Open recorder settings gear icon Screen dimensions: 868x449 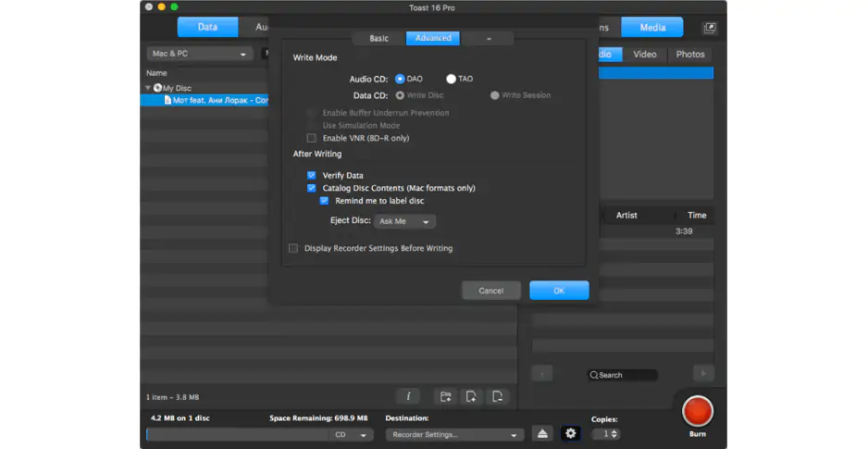point(571,433)
